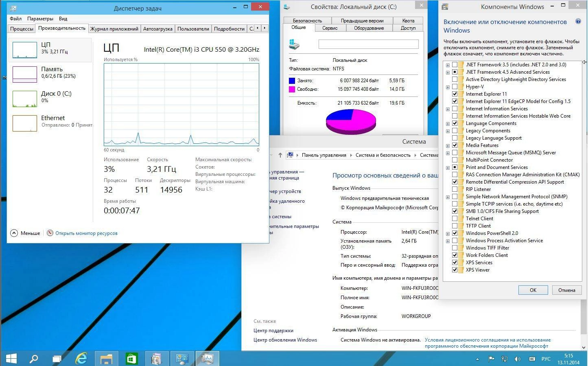588x366 pixels.
Task: Uncheck SMB 1.0/CIFS File Sharing Support
Action: [455, 211]
